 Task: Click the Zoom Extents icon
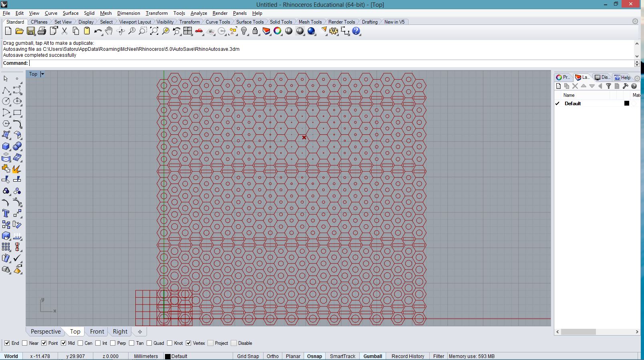(x=154, y=31)
